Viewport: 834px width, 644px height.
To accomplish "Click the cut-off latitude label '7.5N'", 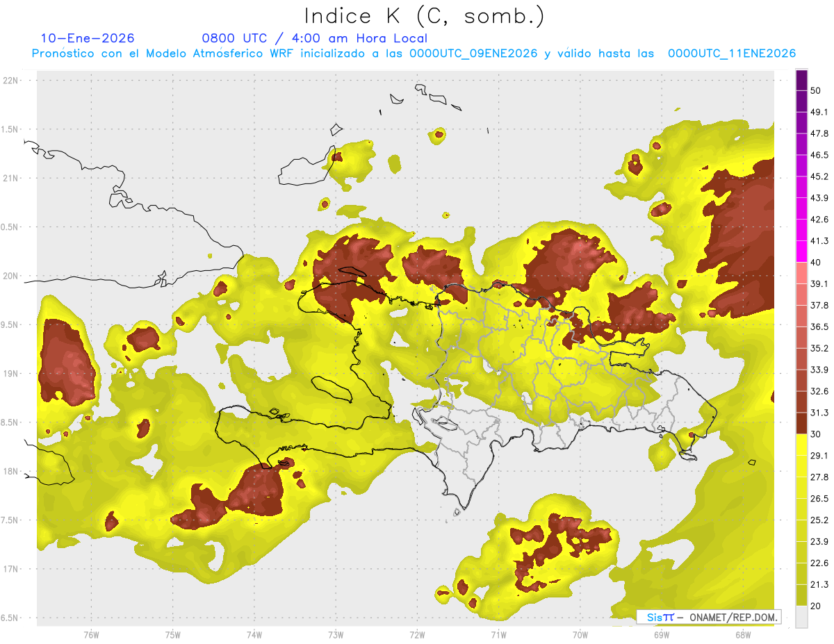I will tap(9, 520).
